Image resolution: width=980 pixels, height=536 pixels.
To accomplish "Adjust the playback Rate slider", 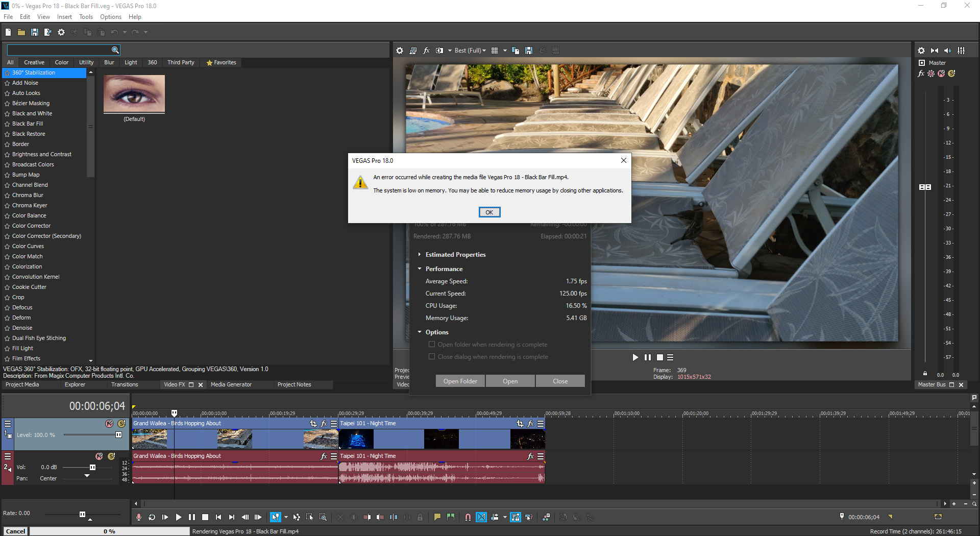I will [82, 514].
